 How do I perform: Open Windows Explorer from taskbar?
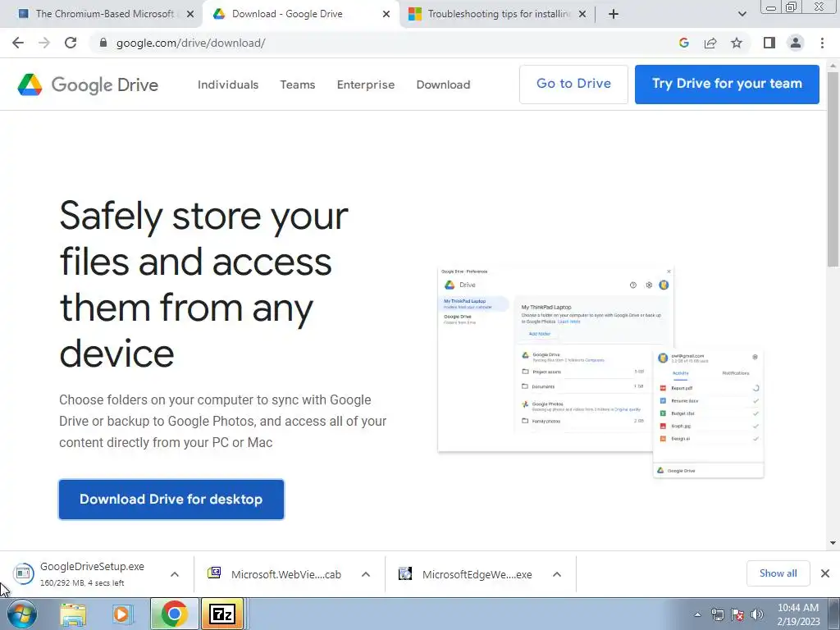73,614
